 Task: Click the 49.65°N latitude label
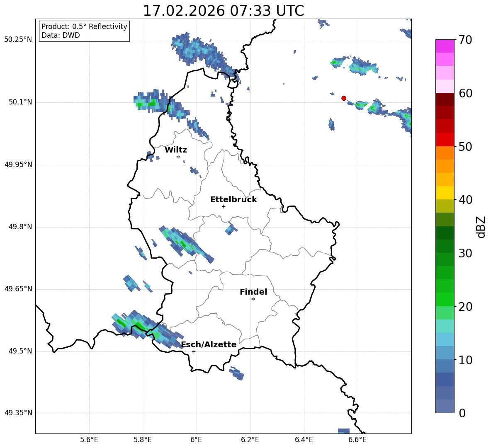click(18, 289)
